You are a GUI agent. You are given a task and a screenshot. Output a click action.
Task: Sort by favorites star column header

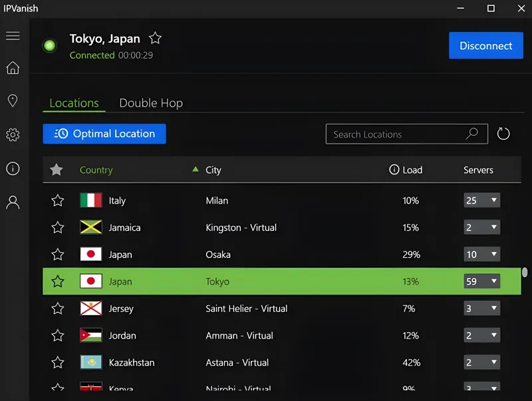(57, 170)
